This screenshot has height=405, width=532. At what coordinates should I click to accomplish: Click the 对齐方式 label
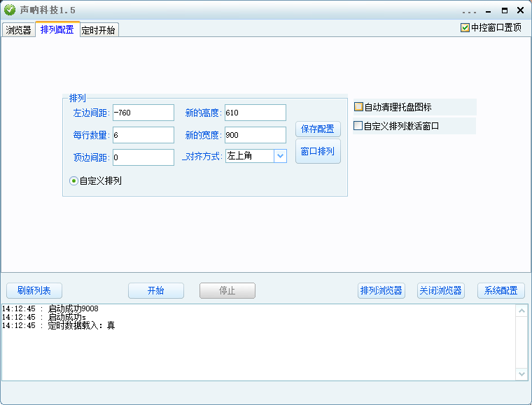click(202, 156)
